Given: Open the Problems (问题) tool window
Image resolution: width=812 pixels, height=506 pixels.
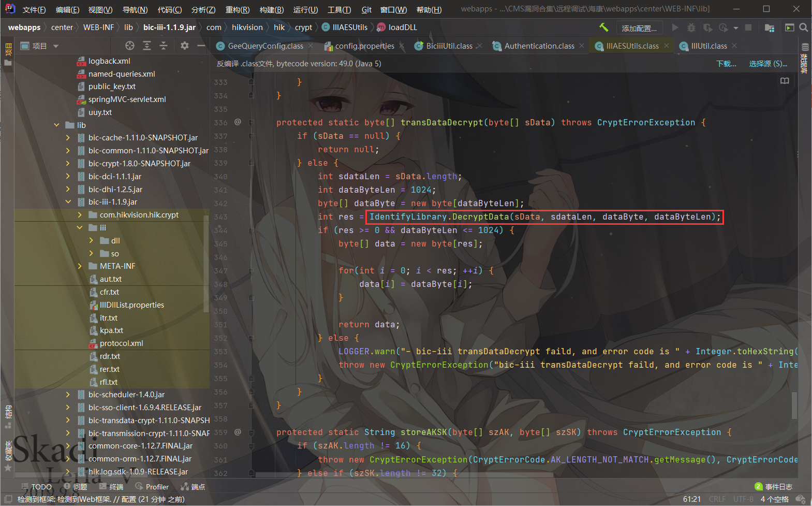Looking at the screenshot, I should coord(75,487).
